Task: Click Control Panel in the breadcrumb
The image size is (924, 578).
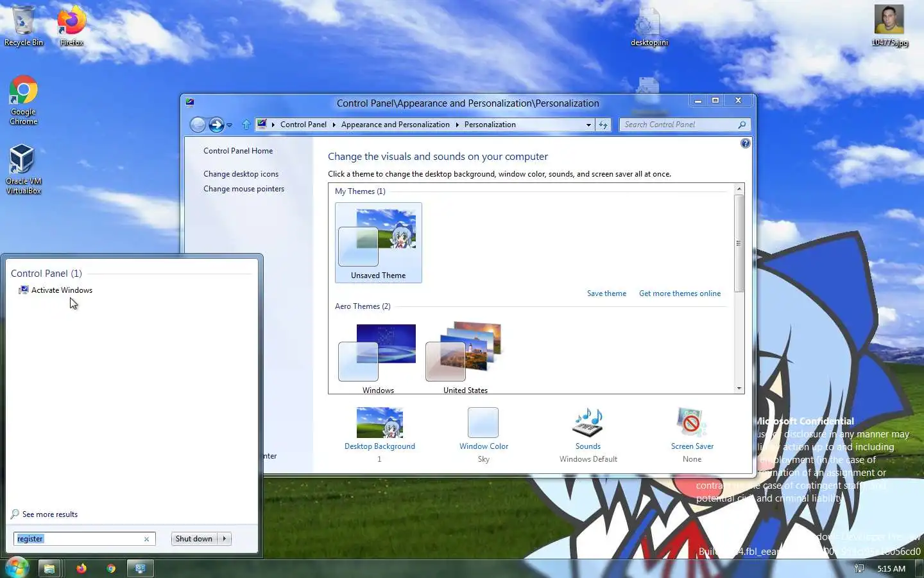Action: click(304, 125)
